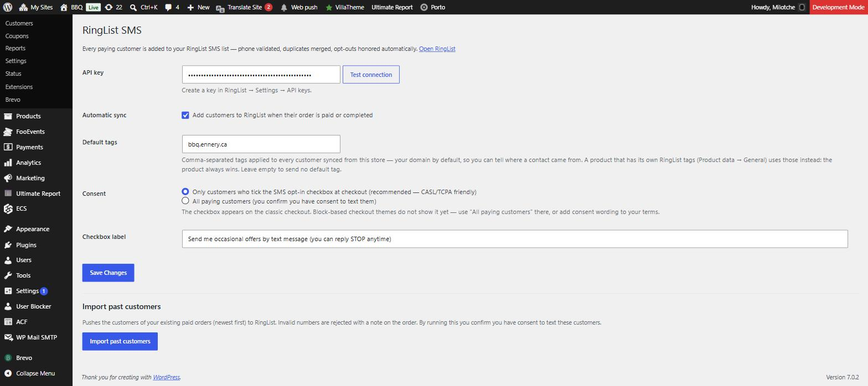The image size is (868, 386).
Task: Click Import past customers button
Action: (x=120, y=341)
